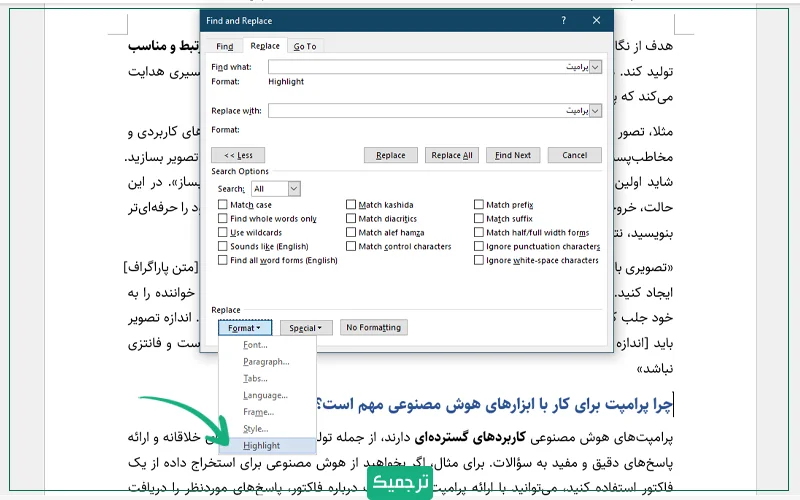The image size is (800, 500).
Task: Enable Match diacritics checkbox
Action: click(351, 219)
